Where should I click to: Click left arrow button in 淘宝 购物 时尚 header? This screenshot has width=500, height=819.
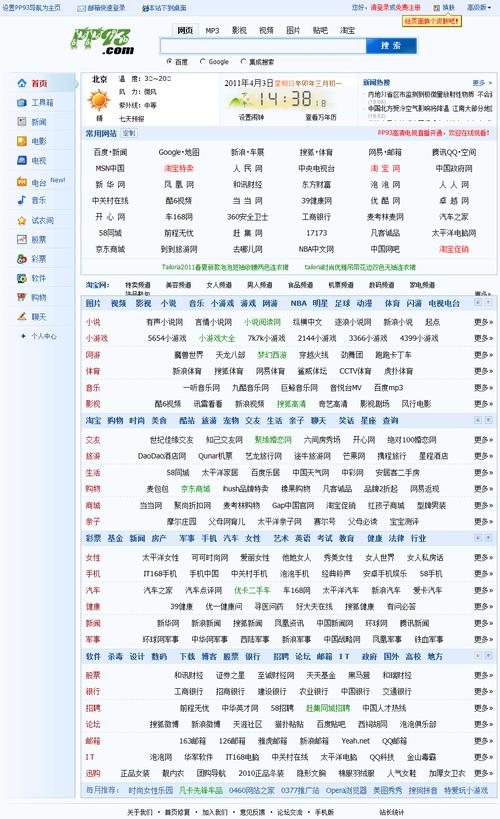pyautogui.click(x=478, y=420)
